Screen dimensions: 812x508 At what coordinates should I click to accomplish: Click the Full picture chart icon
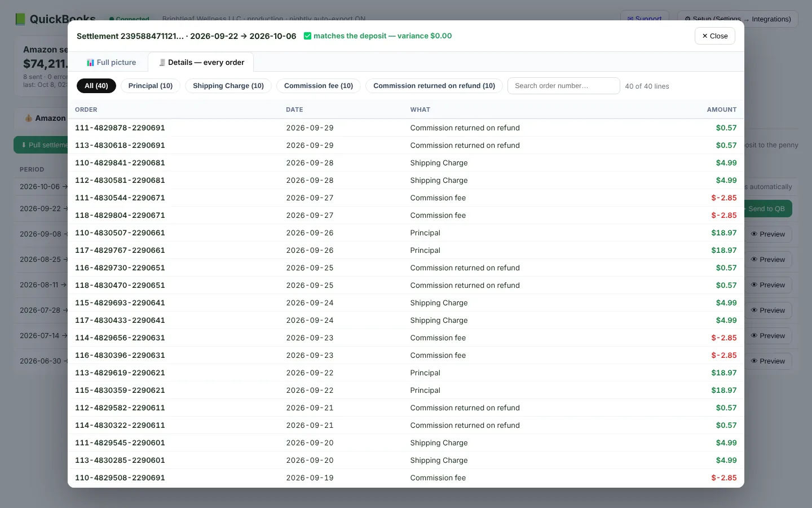[90, 63]
